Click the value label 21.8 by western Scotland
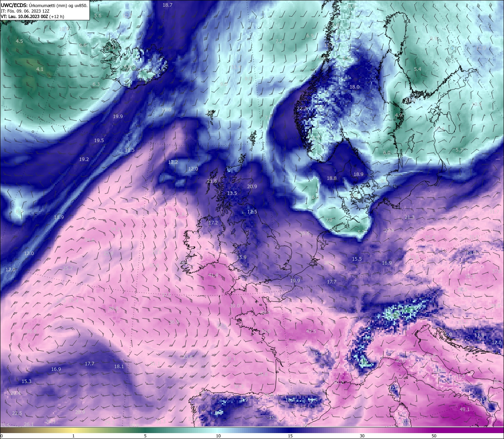This screenshot has width=504, height=439. (x=212, y=181)
